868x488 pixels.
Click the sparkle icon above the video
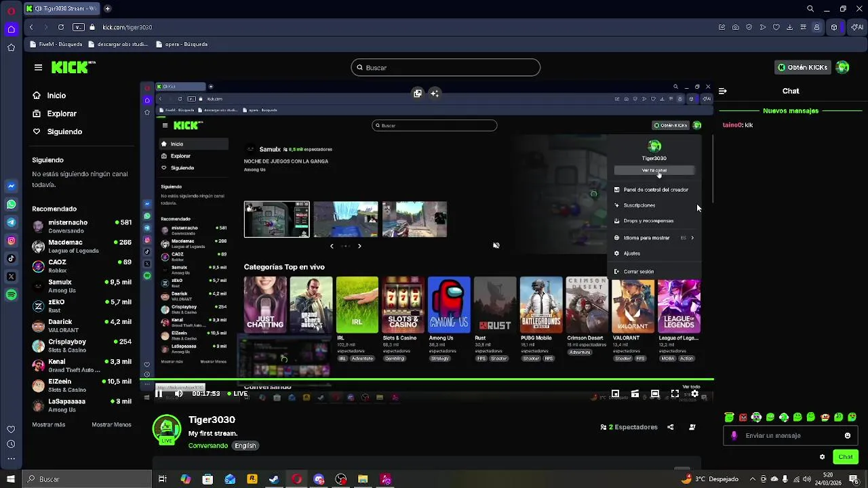point(435,94)
